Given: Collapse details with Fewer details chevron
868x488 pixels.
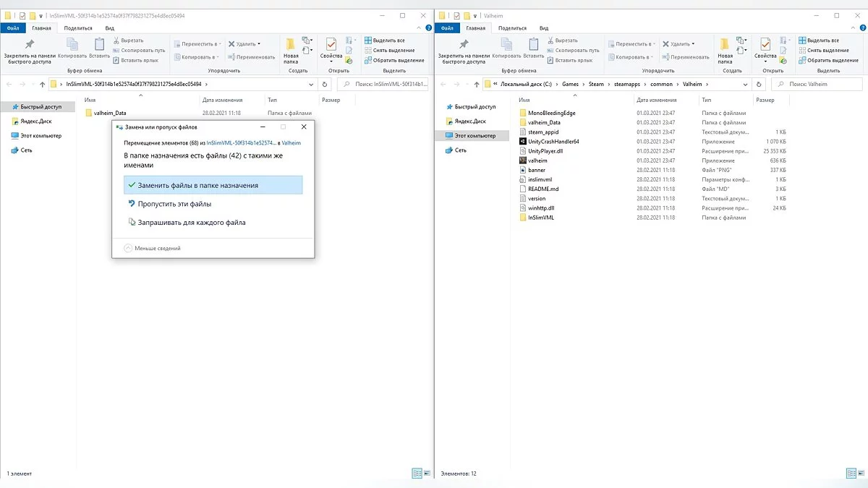Looking at the screenshot, I should 129,248.
